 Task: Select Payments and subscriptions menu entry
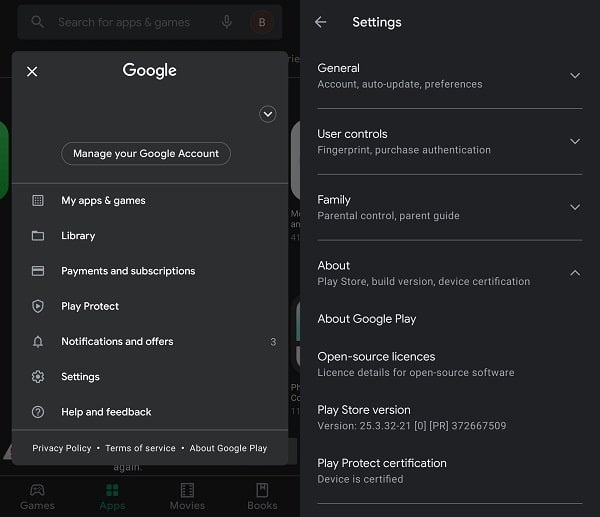point(150,271)
